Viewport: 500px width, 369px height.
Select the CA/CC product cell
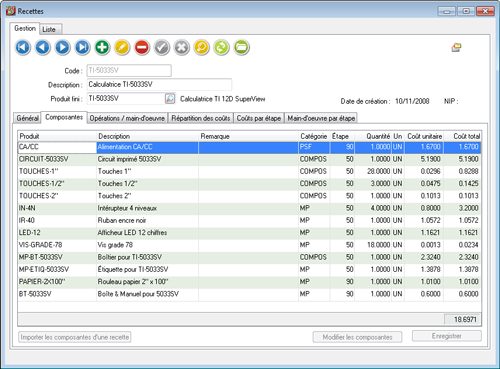(x=57, y=147)
